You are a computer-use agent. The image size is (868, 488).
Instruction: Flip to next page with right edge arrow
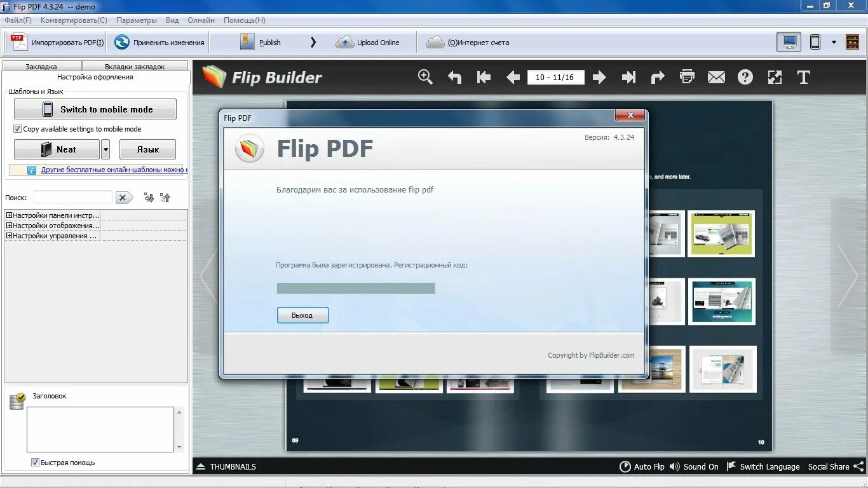[x=848, y=276]
